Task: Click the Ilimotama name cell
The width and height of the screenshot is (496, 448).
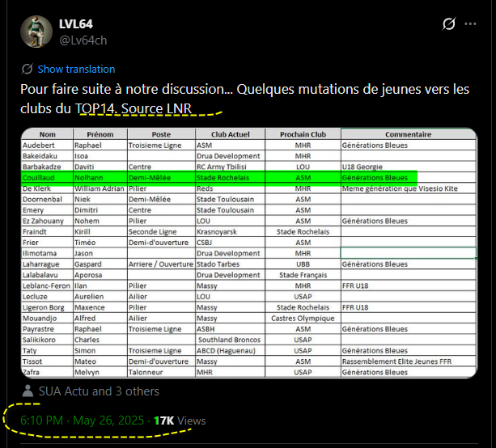Action: pyautogui.click(x=48, y=253)
